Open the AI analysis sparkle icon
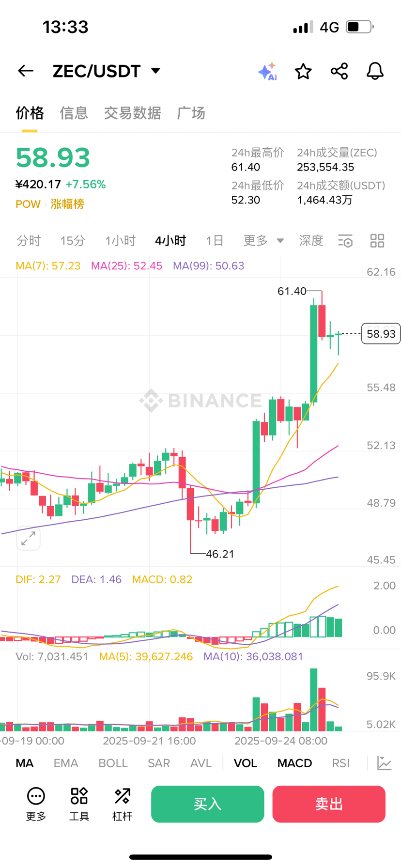401x868 pixels. click(267, 72)
